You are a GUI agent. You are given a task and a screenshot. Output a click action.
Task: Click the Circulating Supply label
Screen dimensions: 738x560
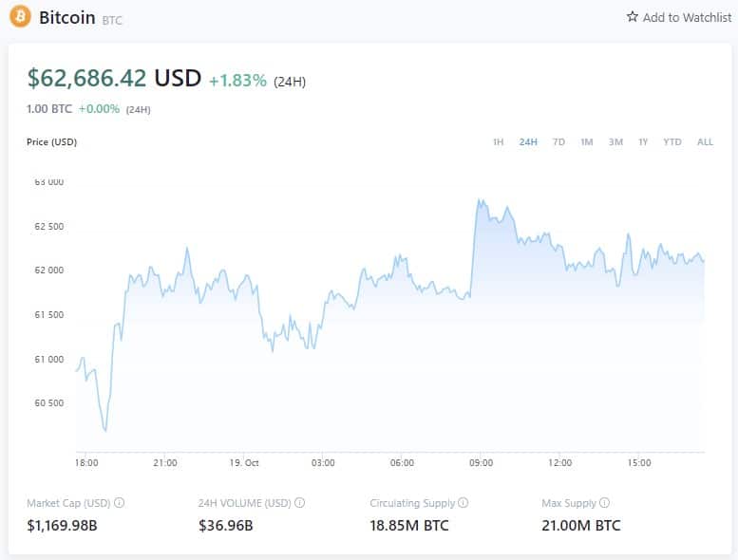click(x=412, y=503)
